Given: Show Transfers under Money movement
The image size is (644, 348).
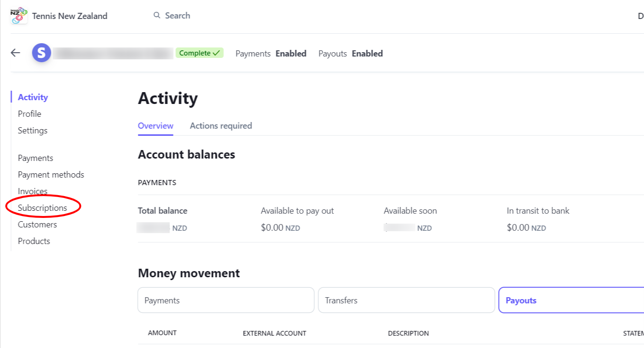Looking at the screenshot, I should coord(406,300).
